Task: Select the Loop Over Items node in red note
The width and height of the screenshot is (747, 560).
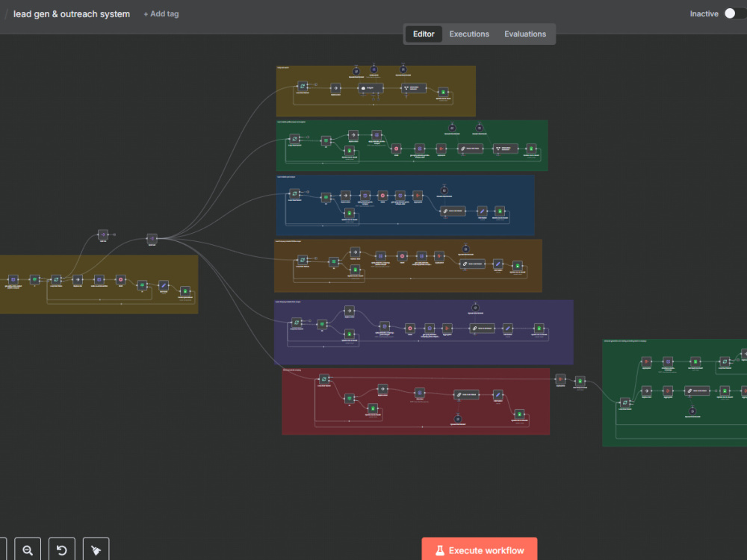Action: point(324,379)
